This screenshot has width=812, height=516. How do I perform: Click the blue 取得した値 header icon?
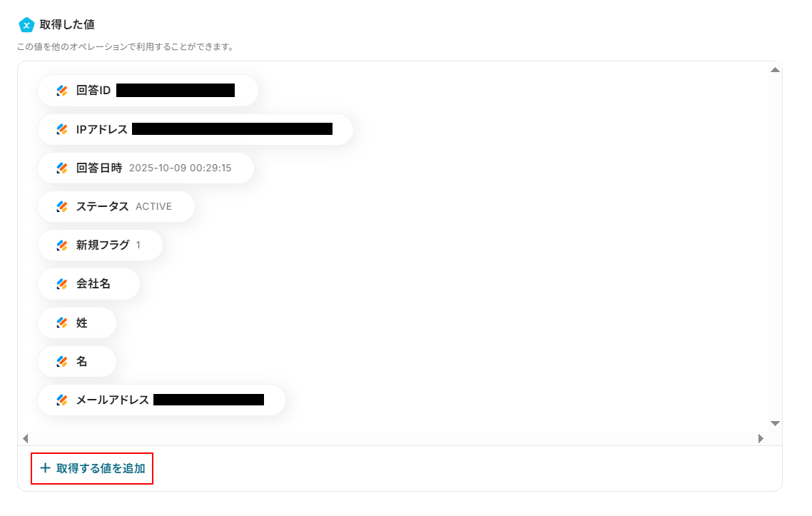[x=26, y=24]
